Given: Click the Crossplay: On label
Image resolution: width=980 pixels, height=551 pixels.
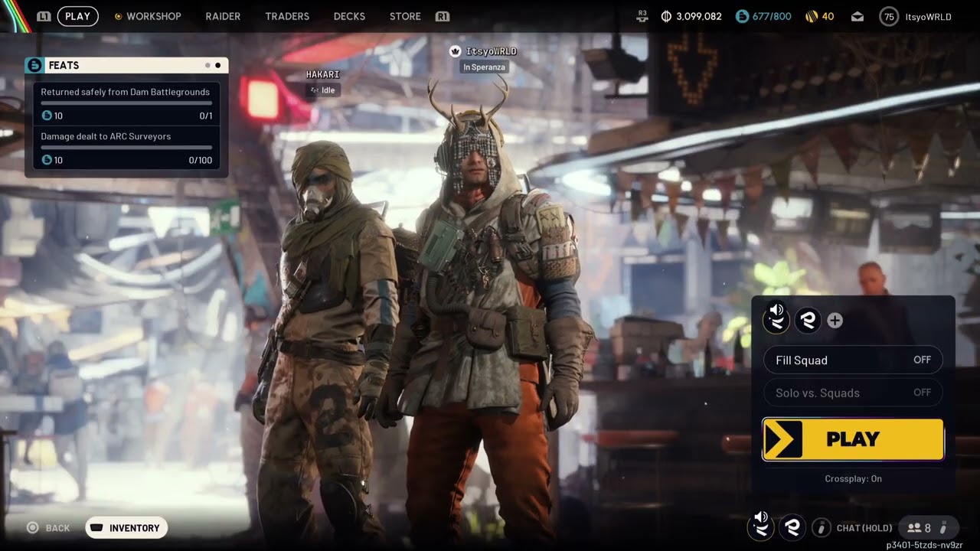Looking at the screenshot, I should (x=853, y=478).
